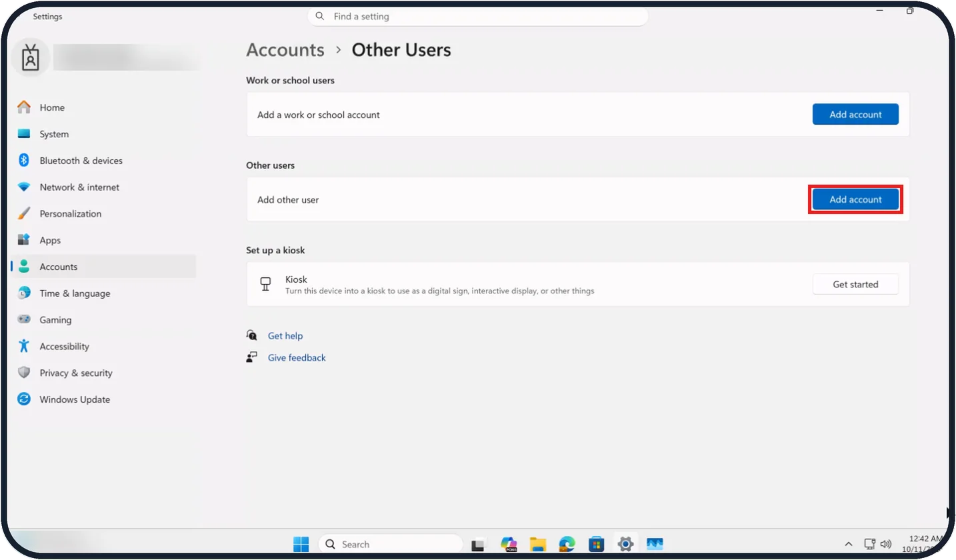This screenshot has height=560, width=956.
Task: Click the Bluetooth icon in the sidebar
Action: (x=24, y=161)
